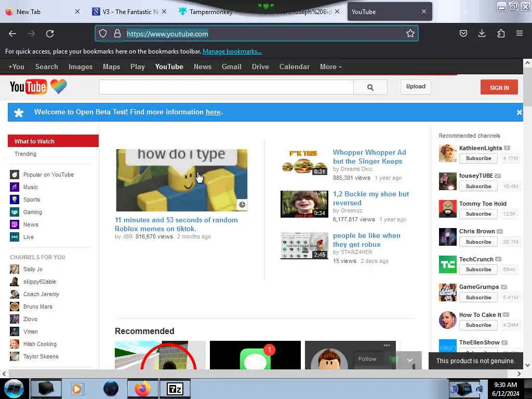The image size is (532, 399).
Task: Click in the YouTube search field
Action: coord(227,87)
